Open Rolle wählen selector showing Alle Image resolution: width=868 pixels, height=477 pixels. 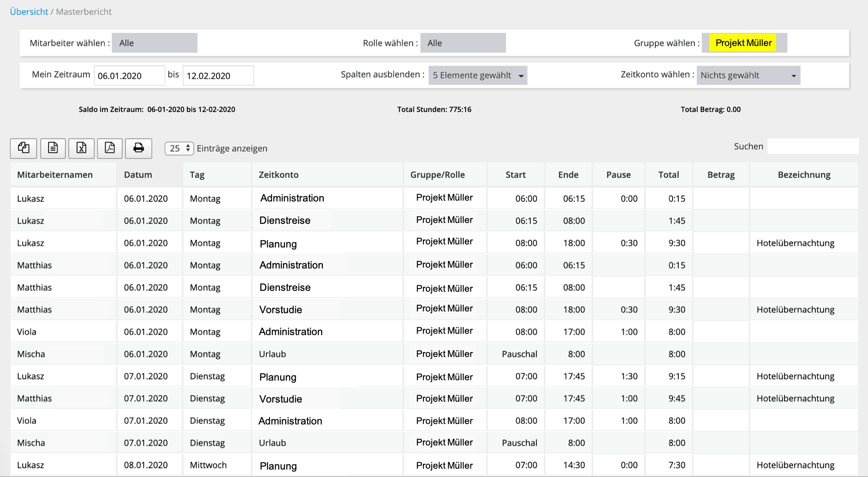pyautogui.click(x=463, y=43)
